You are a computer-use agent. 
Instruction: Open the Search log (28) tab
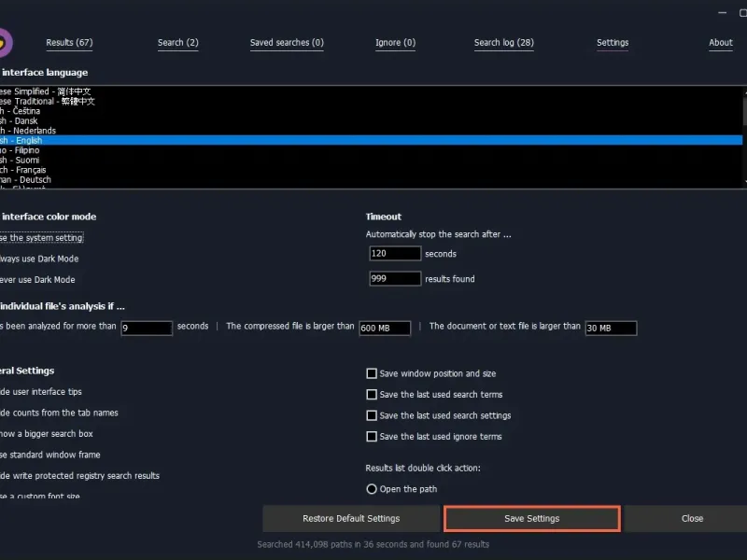504,42
